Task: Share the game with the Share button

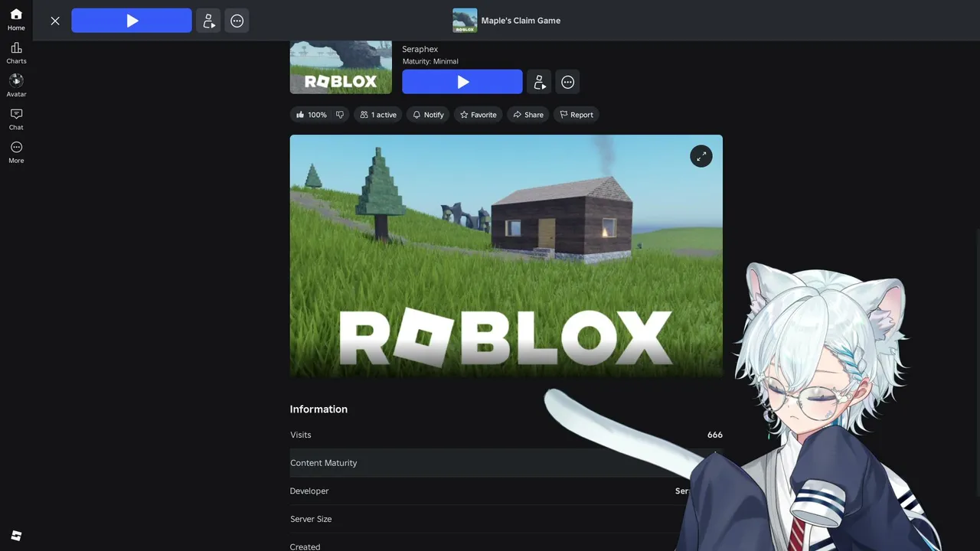Action: coord(528,115)
